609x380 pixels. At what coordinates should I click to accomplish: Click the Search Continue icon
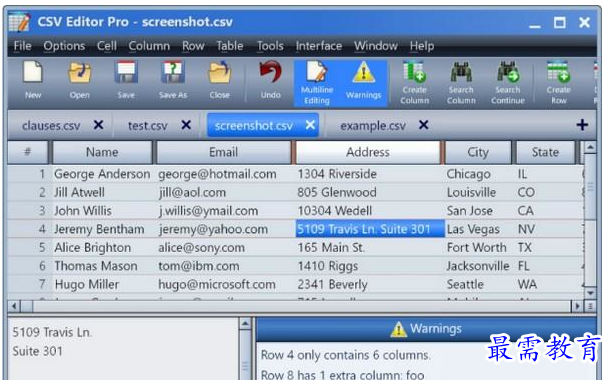(x=508, y=83)
